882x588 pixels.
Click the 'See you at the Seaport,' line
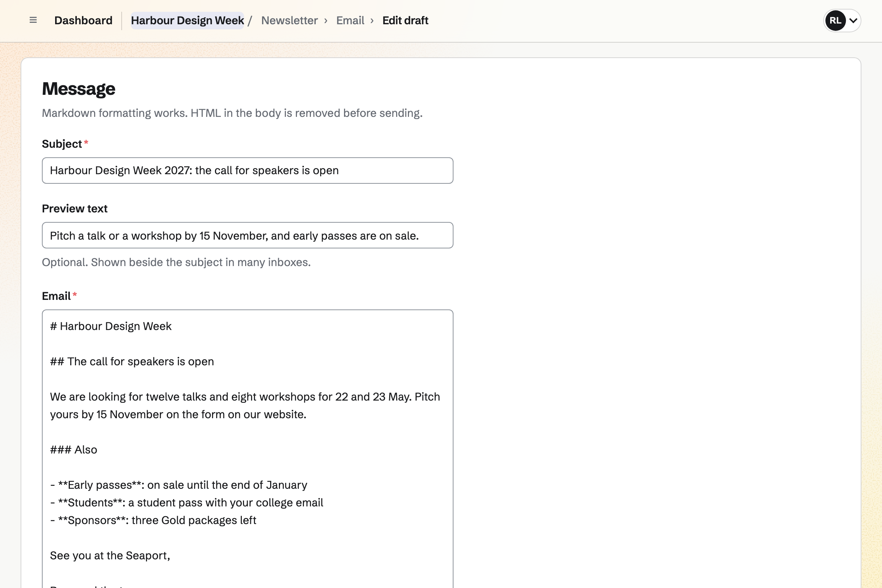[x=110, y=555]
